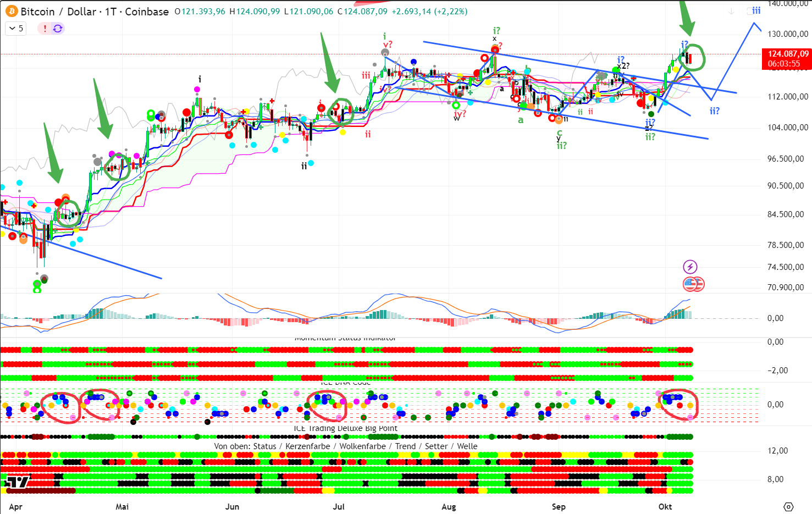Image resolution: width=812 pixels, height=514 pixels.
Task: Click the blue 'ii?' projection label at right
Action: coord(714,111)
